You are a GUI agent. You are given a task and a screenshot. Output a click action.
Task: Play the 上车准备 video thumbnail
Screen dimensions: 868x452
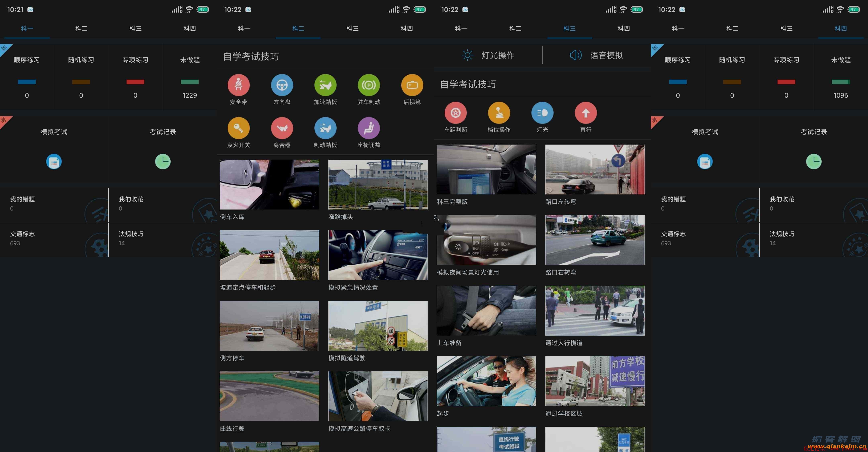point(487,310)
